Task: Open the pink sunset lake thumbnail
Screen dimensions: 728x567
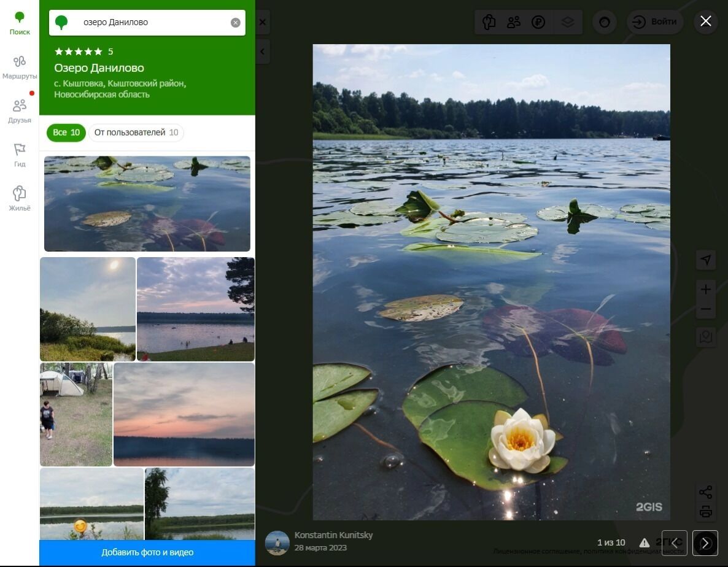Action: click(184, 414)
